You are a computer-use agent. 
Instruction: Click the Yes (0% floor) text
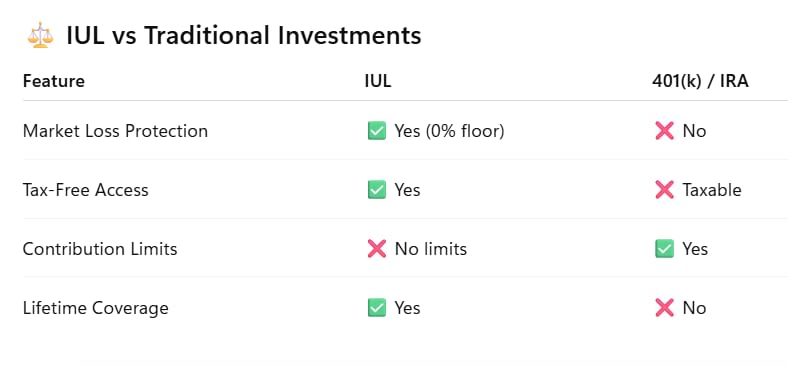[449, 131]
